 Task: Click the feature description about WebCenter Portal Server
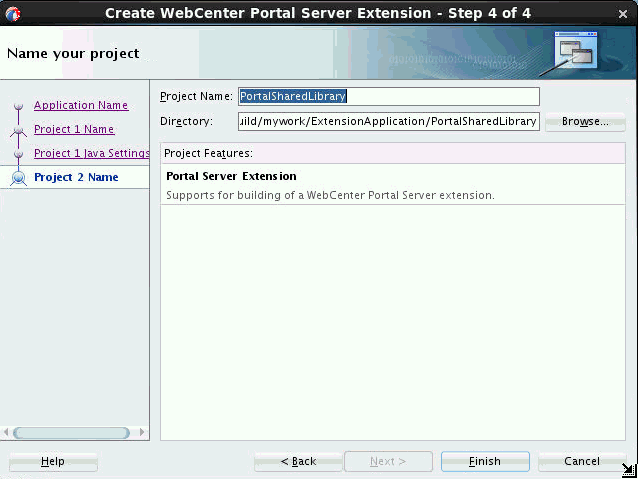(330, 195)
